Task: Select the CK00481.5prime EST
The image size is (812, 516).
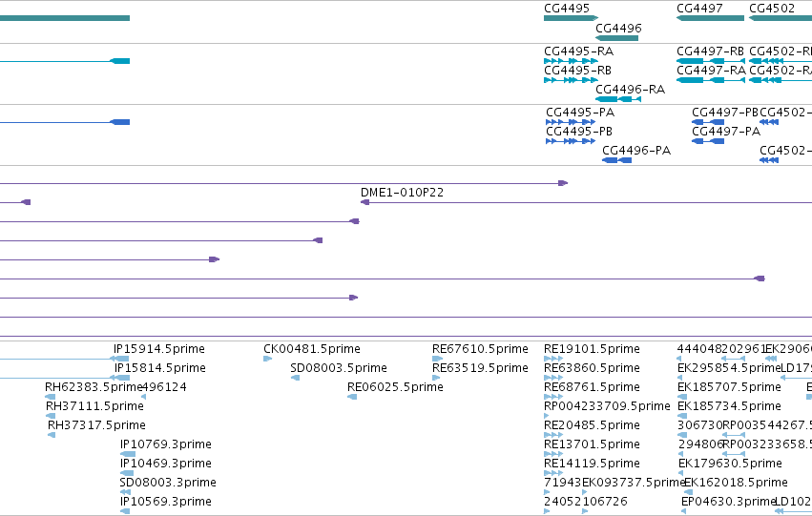Action: 268,359
